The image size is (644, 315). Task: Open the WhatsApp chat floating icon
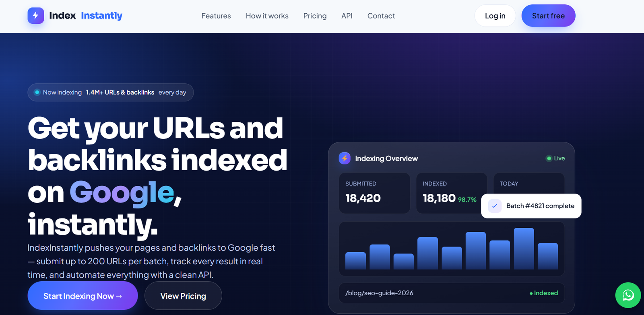pyautogui.click(x=628, y=295)
